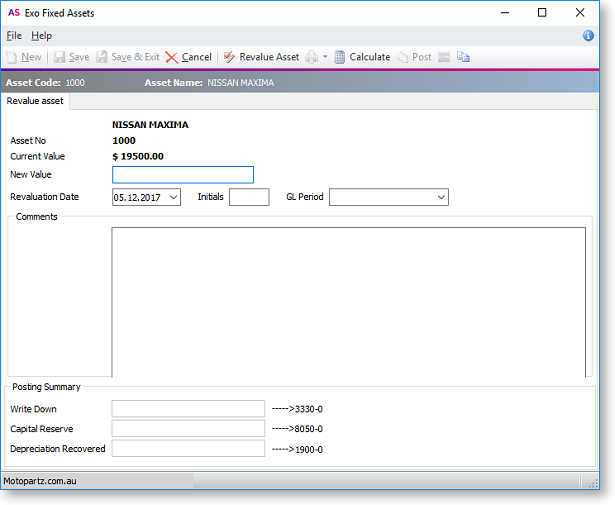615x505 pixels.
Task: Open the Help menu
Action: 42,35
